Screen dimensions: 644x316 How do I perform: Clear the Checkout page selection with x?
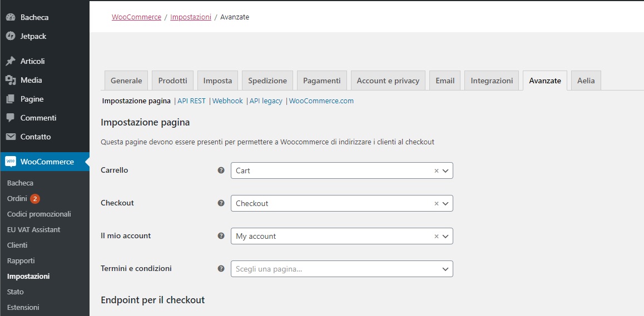[437, 204]
